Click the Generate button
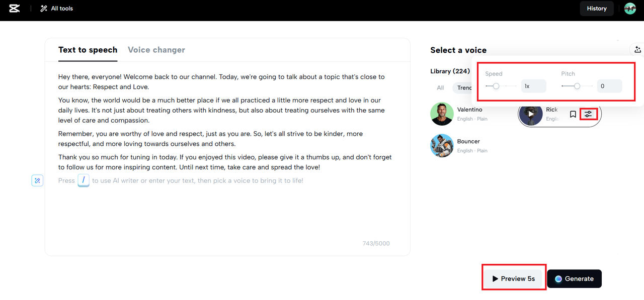 (574, 279)
